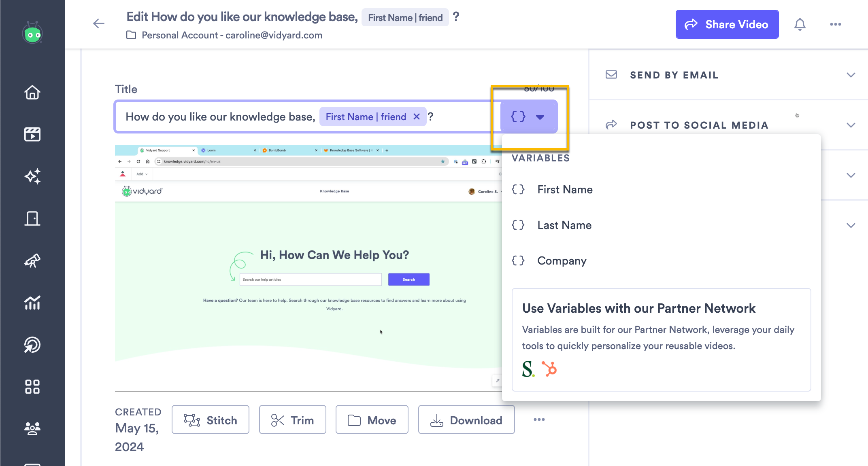
Task: Expand the third collapsed panel chevron
Action: (x=851, y=175)
